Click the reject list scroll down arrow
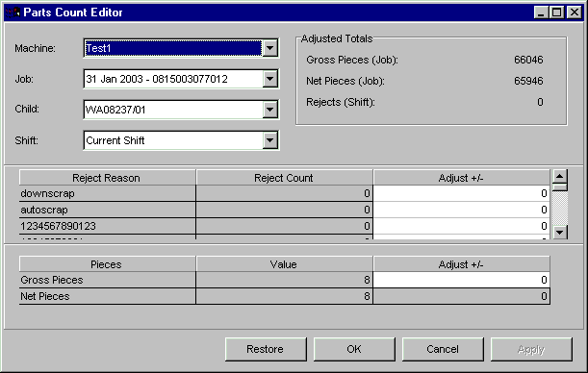This screenshot has height=373, width=588. click(560, 233)
